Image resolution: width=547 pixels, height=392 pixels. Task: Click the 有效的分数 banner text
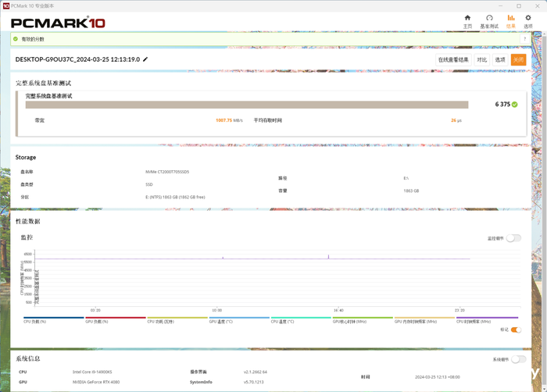click(33, 39)
